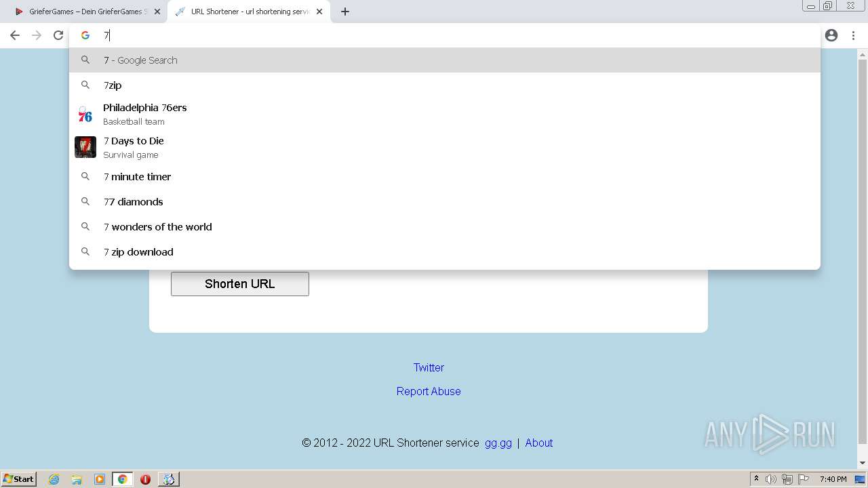This screenshot has height=488, width=868.
Task: Click the network tray icon
Action: coord(787,479)
